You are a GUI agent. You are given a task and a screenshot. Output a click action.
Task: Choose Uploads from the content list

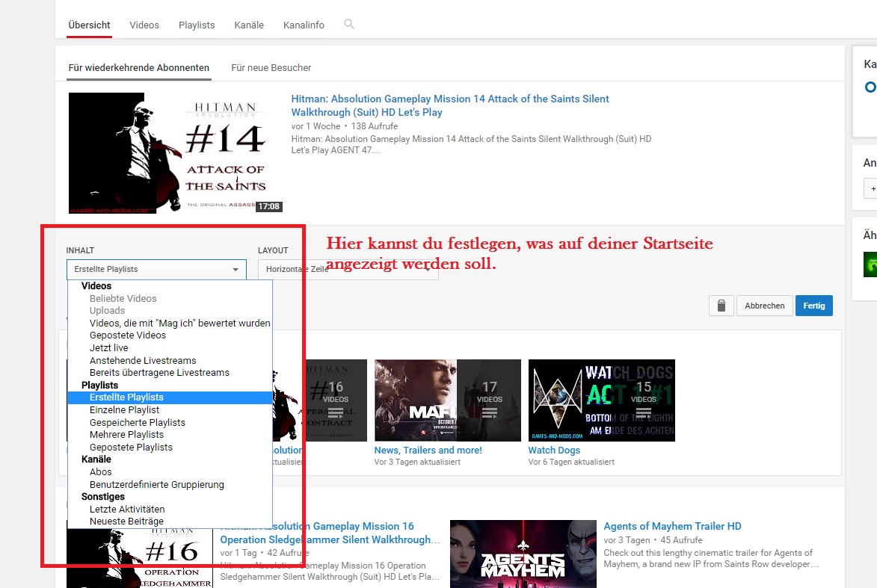[x=107, y=311]
